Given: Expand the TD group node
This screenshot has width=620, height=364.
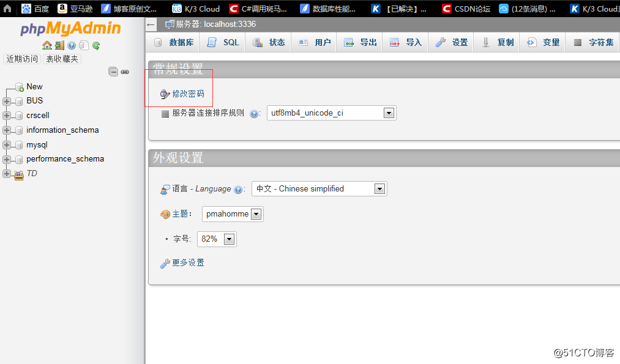Looking at the screenshot, I should (x=6, y=174).
